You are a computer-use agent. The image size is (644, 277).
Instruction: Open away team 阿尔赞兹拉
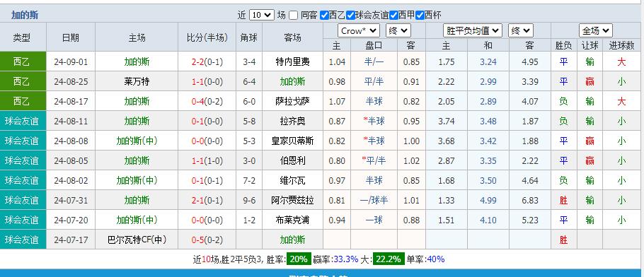[292, 200]
